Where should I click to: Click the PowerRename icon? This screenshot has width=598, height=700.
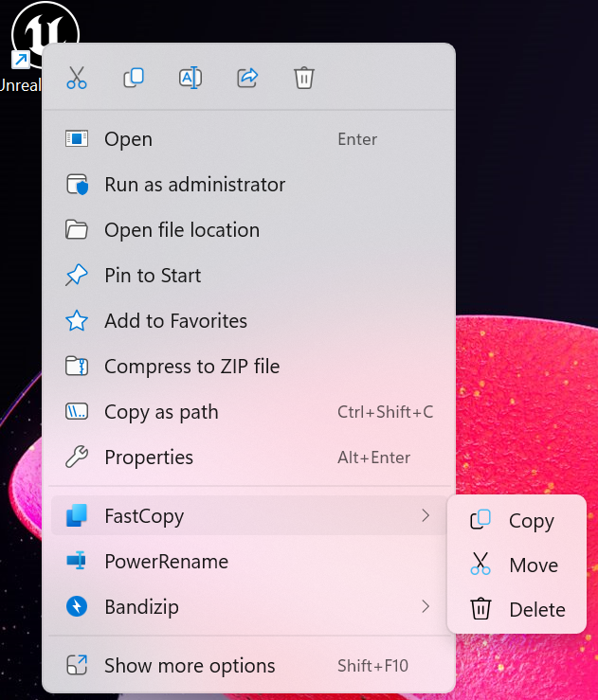pos(77,561)
